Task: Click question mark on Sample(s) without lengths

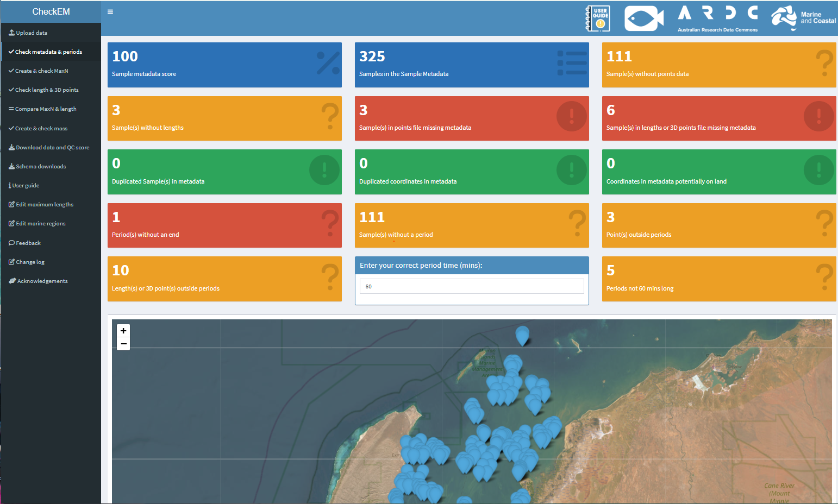Action: [330, 117]
